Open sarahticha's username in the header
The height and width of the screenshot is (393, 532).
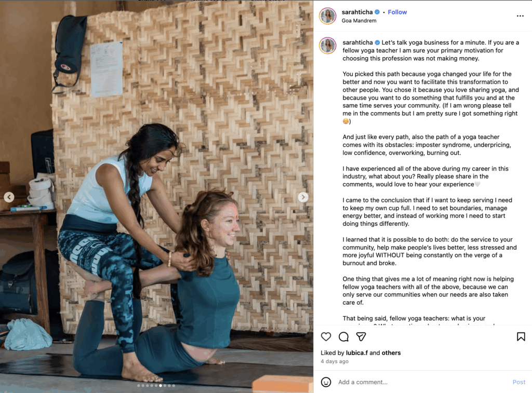[x=356, y=12]
